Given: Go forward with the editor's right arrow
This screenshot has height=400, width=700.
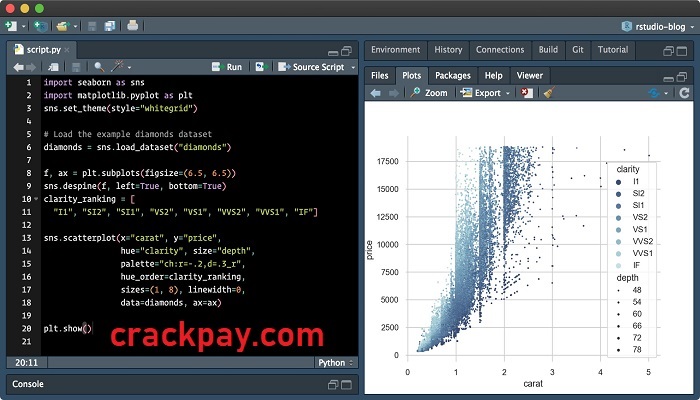Looking at the screenshot, I should point(31,67).
